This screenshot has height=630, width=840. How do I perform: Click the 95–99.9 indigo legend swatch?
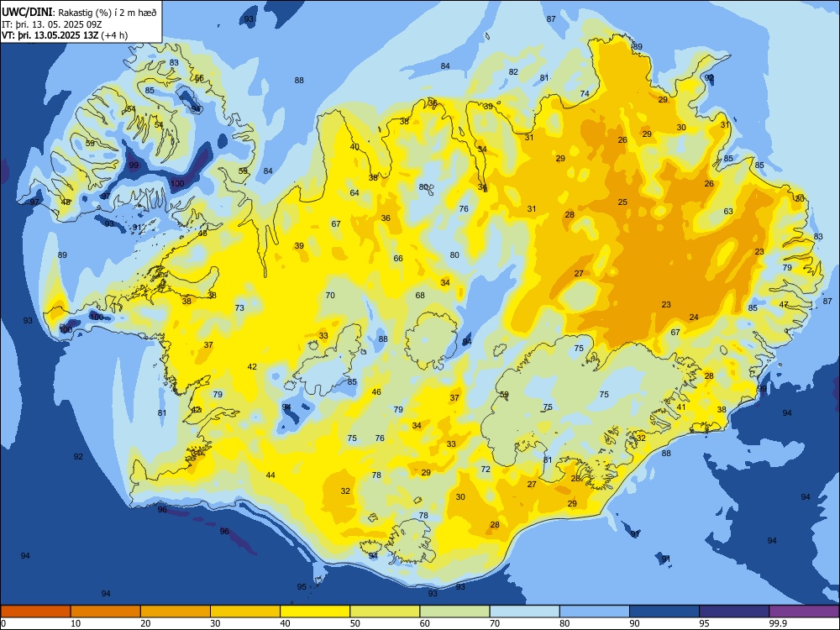pyautogui.click(x=734, y=612)
